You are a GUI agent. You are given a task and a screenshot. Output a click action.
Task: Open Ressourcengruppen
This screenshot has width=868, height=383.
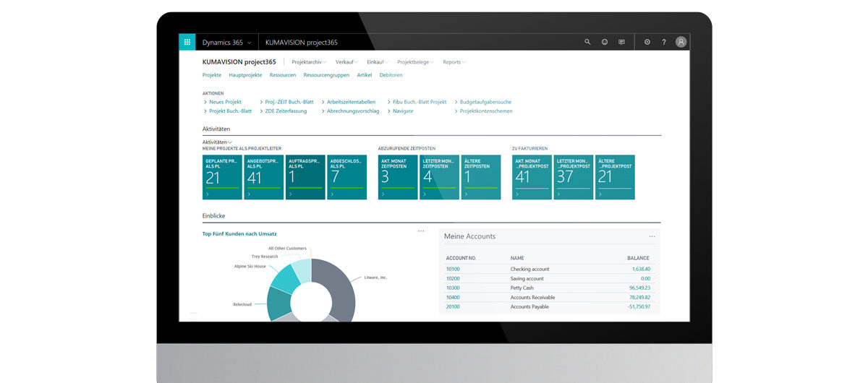pos(326,75)
